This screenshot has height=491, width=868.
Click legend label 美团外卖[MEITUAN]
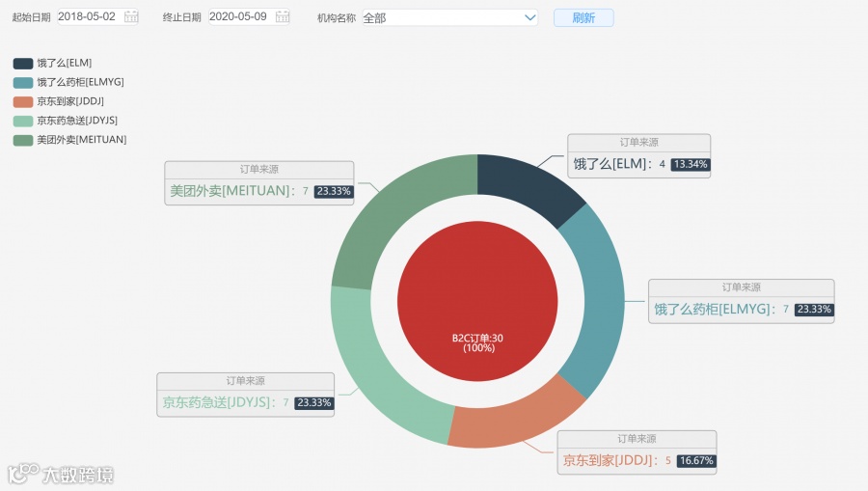point(82,140)
